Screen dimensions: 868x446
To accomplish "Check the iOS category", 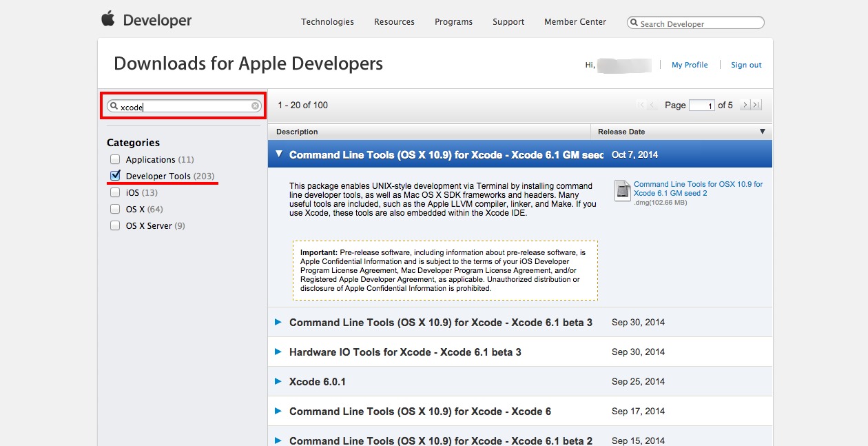I will point(115,192).
